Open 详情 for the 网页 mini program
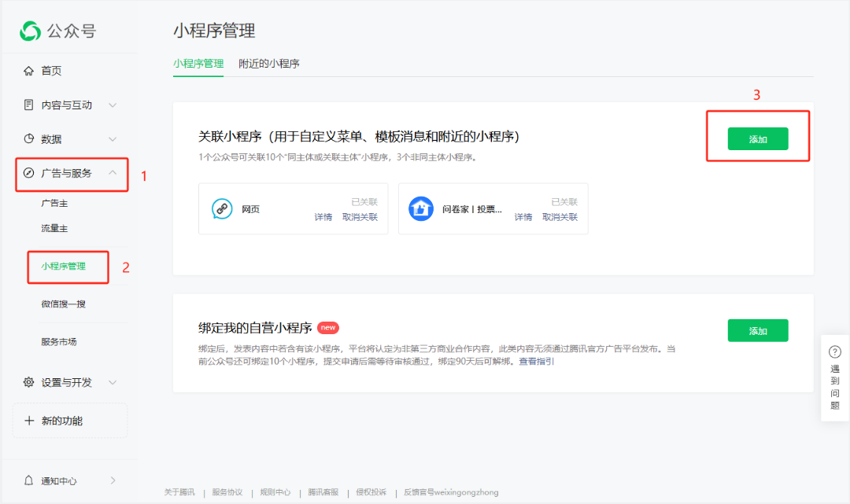The width and height of the screenshot is (850, 504). [323, 217]
